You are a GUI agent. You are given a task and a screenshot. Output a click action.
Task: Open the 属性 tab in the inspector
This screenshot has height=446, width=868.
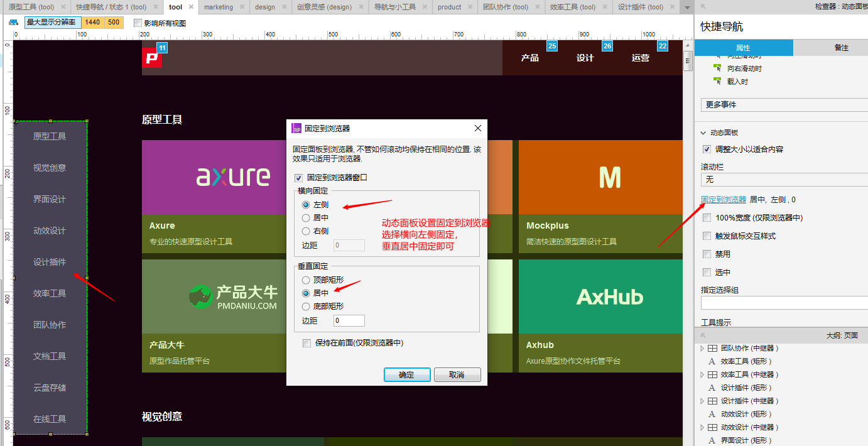point(744,48)
